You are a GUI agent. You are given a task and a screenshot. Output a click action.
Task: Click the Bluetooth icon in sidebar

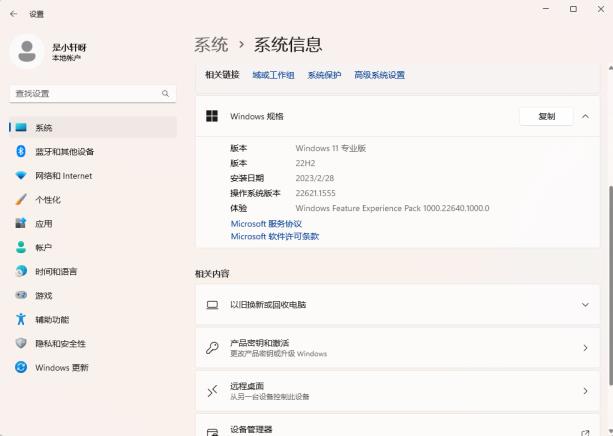21,151
